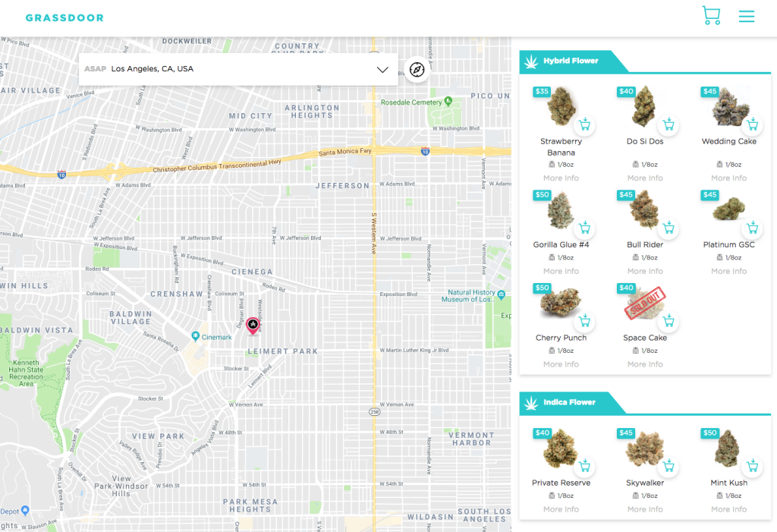Open the shopping cart in the header

[x=711, y=15]
